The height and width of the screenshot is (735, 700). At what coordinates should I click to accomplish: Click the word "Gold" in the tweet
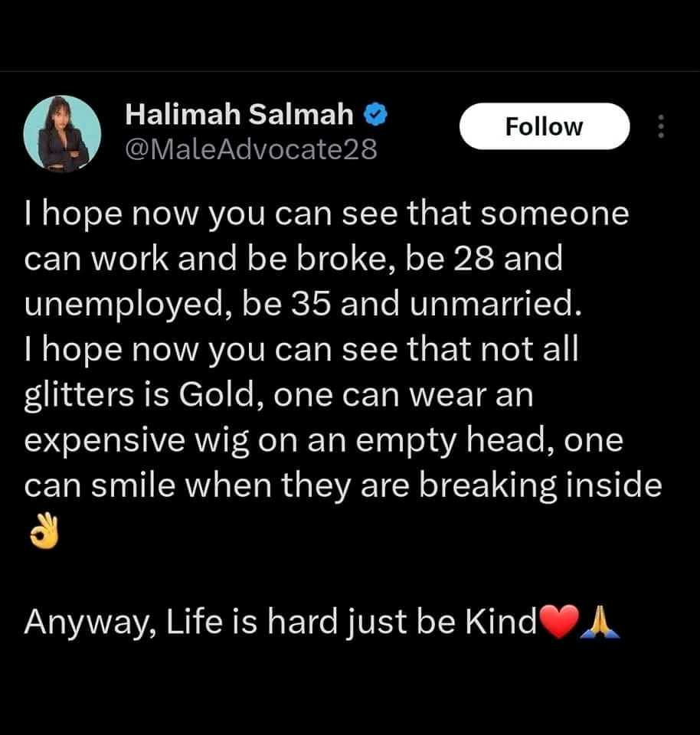[x=216, y=395]
